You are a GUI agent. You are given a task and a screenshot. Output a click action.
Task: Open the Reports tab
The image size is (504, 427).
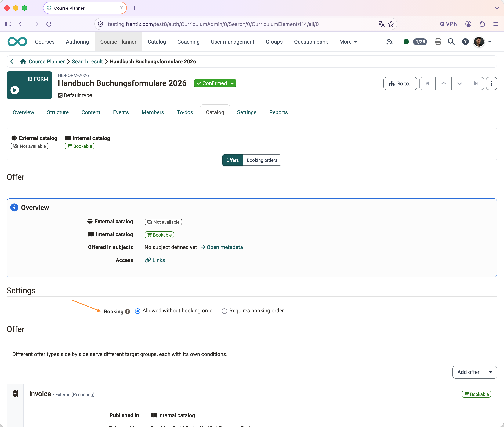[x=278, y=112]
